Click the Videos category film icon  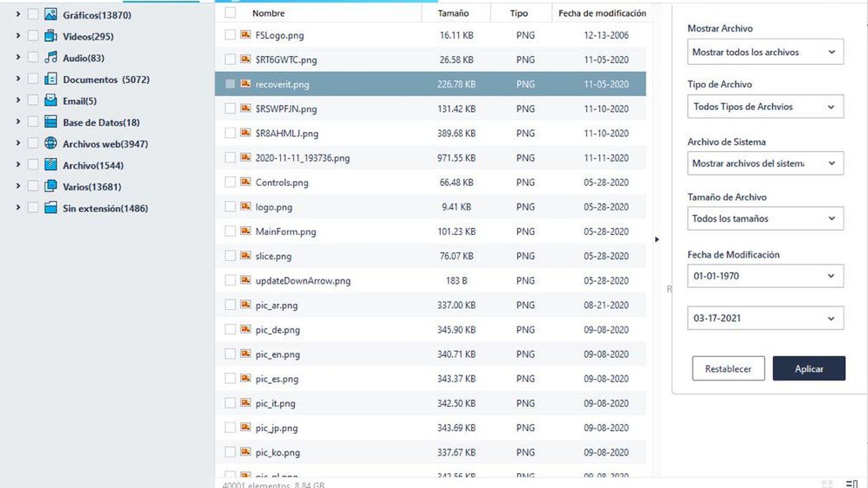click(50, 36)
